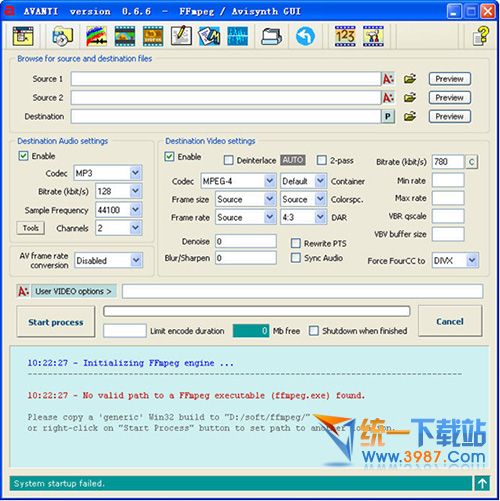The width and height of the screenshot is (500, 501).
Task: Toggle the 2-pass checkbox
Action: coord(321,160)
